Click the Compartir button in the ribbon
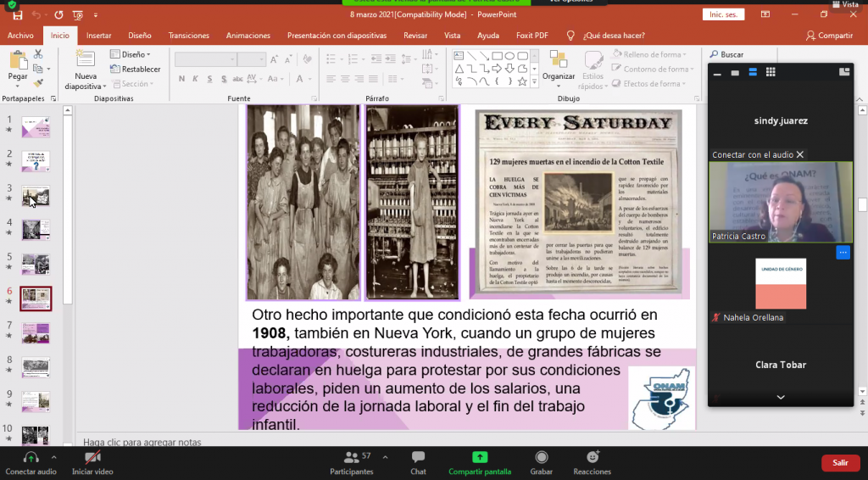 [829, 36]
